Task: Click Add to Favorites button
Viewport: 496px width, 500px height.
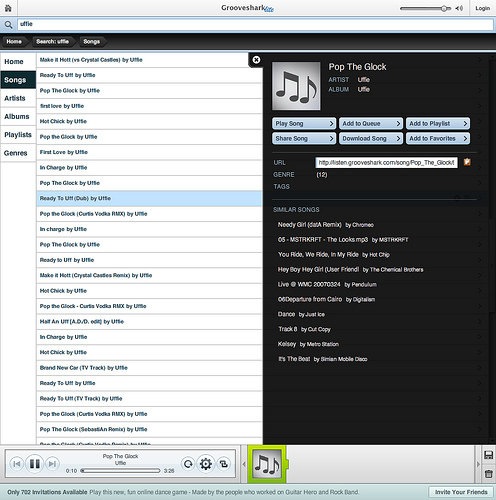Action: 438,138
